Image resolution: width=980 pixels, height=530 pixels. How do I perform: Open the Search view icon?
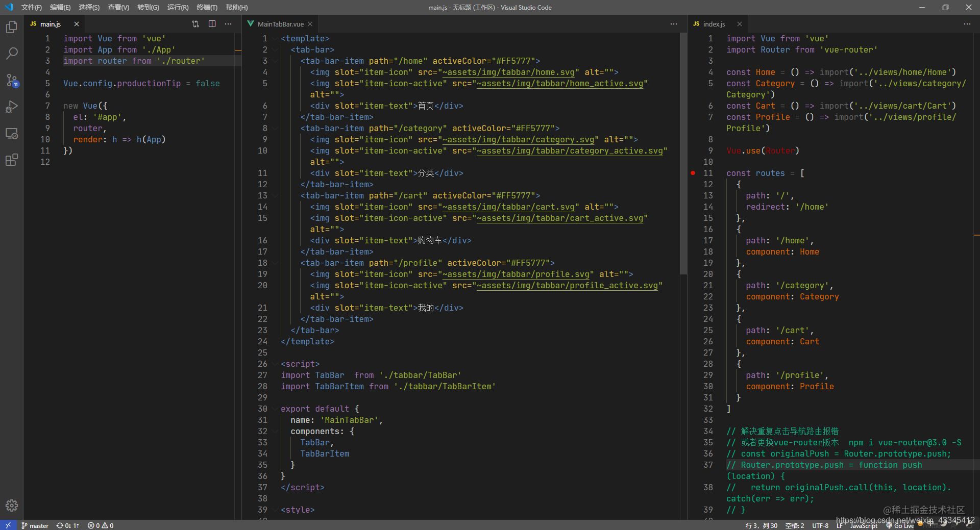pyautogui.click(x=12, y=53)
